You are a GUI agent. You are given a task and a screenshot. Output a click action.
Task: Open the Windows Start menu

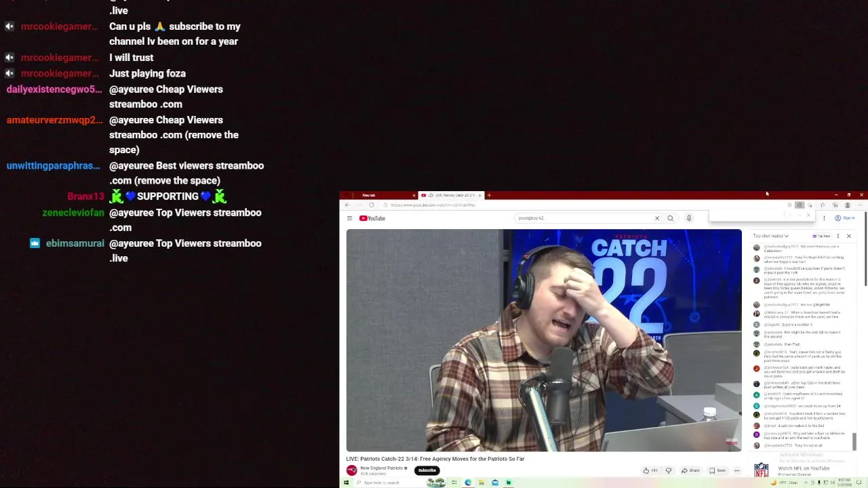pos(346,483)
